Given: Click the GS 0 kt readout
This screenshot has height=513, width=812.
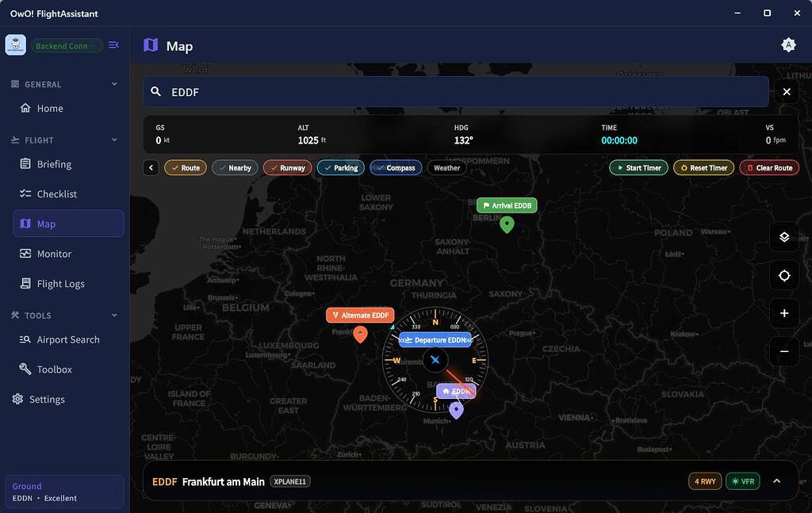Looking at the screenshot, I should click(163, 135).
